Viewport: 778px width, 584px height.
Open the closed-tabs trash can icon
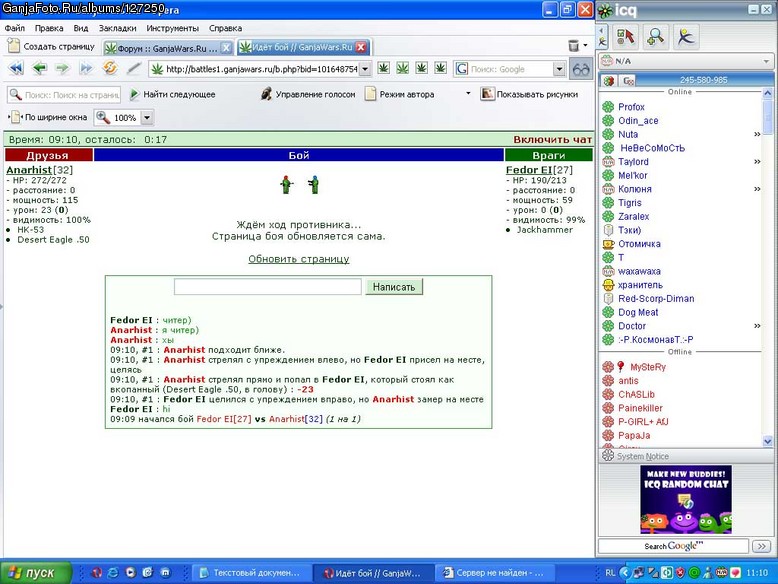click(x=574, y=46)
